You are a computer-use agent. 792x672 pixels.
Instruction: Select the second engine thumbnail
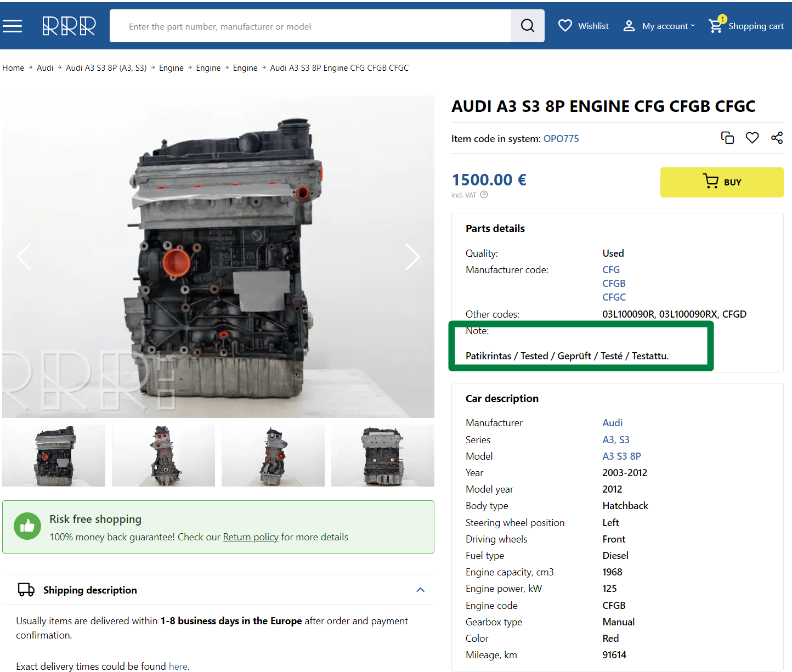163,455
